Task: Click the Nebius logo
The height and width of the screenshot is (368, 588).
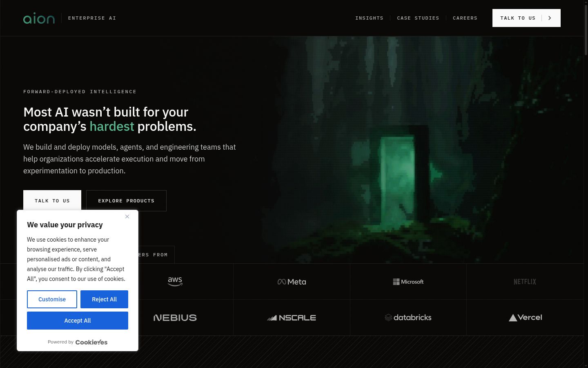Action: [175, 318]
